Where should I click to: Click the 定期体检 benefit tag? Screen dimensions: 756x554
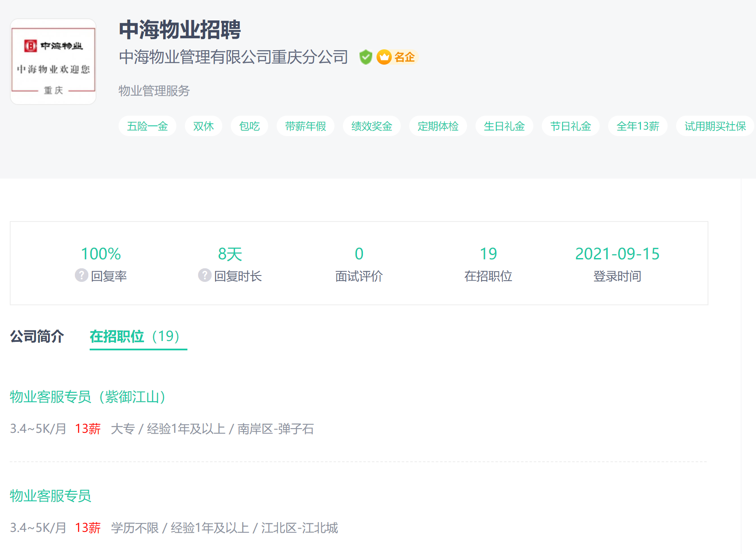pyautogui.click(x=438, y=126)
